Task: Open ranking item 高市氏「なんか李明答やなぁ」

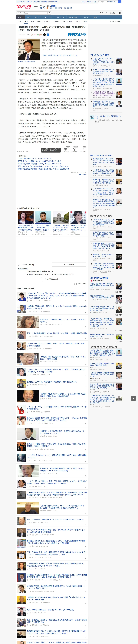Action: (104, 72)
